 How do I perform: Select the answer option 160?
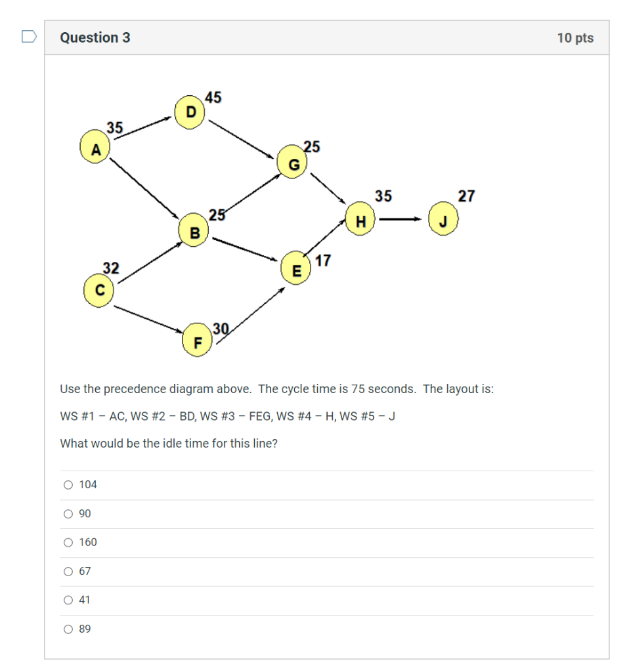click(68, 542)
